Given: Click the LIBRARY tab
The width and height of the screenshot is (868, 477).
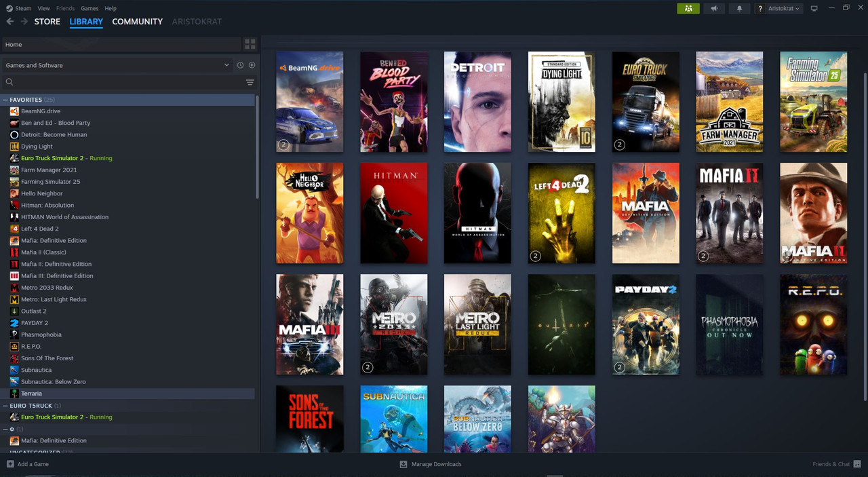Looking at the screenshot, I should coord(86,22).
